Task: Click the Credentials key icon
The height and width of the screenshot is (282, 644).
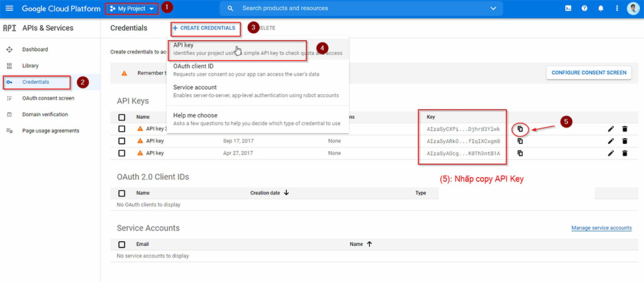Action: [9, 82]
